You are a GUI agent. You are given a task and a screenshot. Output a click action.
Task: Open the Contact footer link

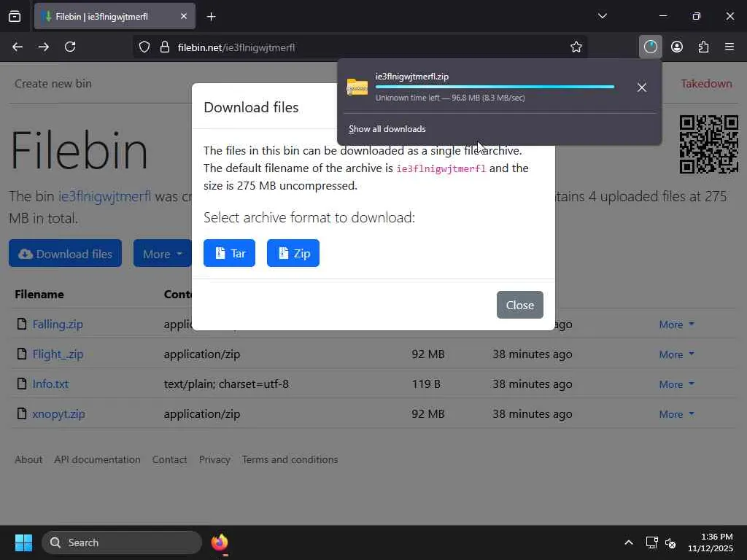[x=169, y=459]
